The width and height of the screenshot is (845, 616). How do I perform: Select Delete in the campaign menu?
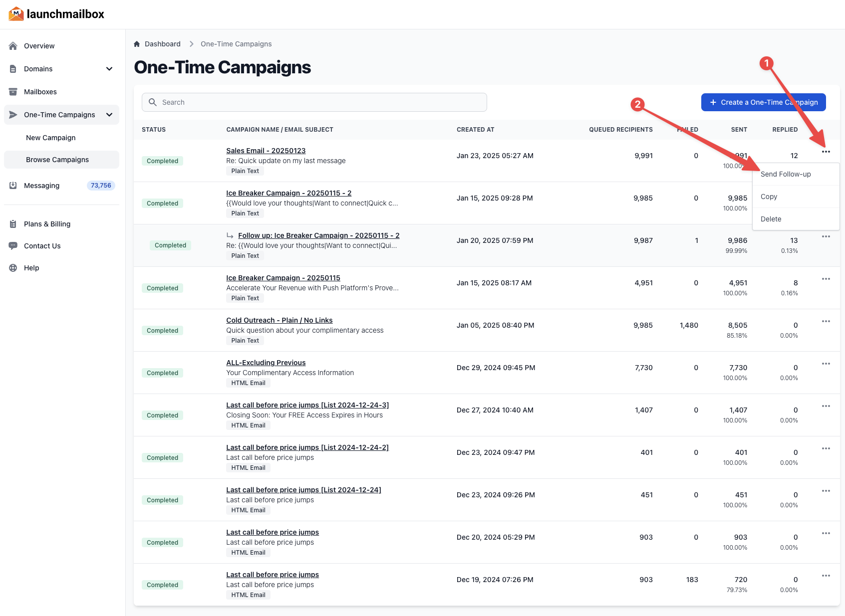coord(771,219)
